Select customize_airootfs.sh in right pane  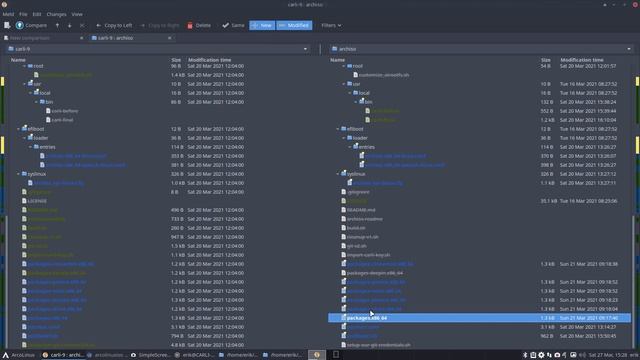pos(384,75)
